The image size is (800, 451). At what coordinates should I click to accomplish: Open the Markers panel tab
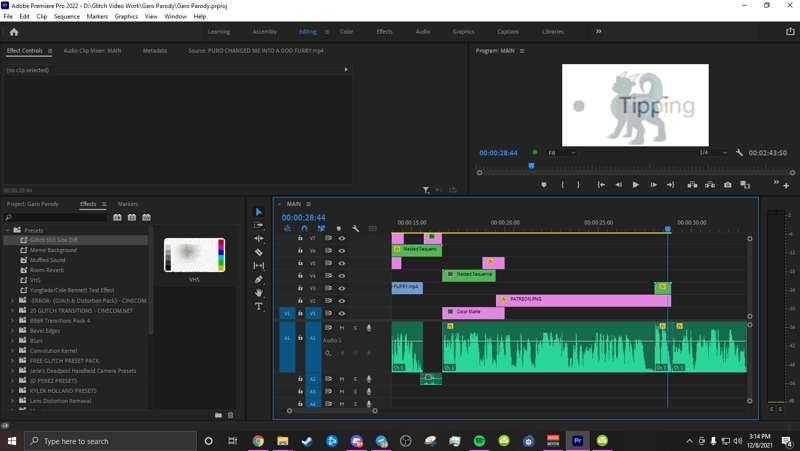click(128, 204)
